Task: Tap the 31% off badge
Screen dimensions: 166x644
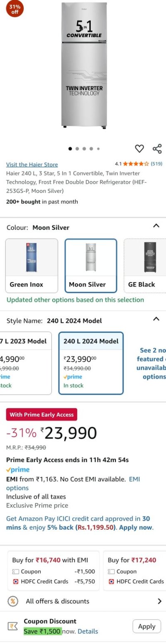Action: coord(15,9)
